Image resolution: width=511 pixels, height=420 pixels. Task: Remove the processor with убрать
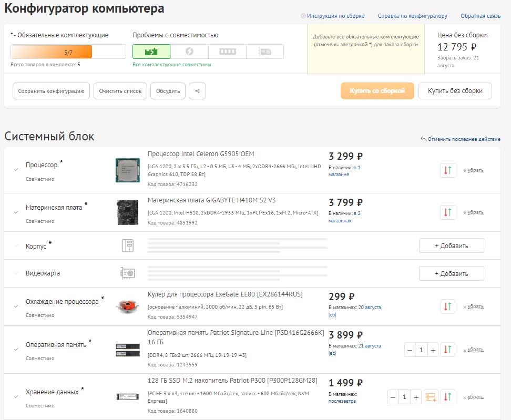pos(474,171)
